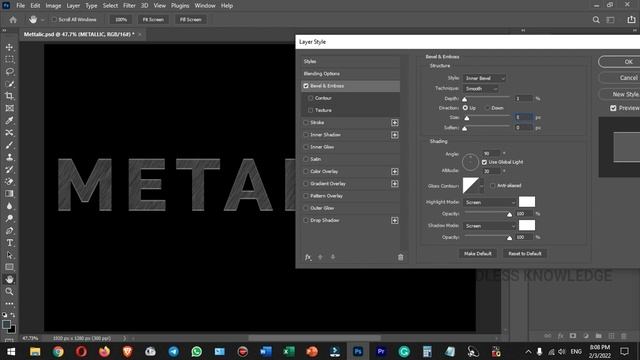Click the Cancel button in Layer Style
Viewport: 640px width, 360px height.
(620, 78)
